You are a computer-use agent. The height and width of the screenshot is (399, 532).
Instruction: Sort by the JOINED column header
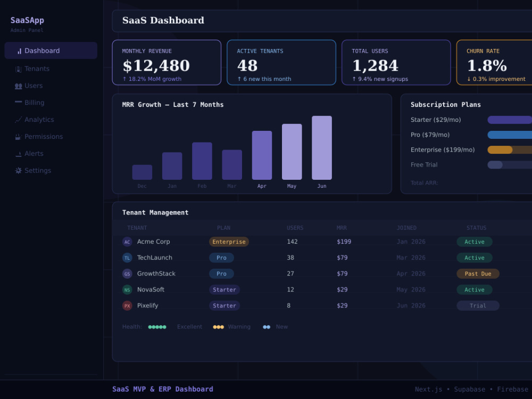point(406,228)
